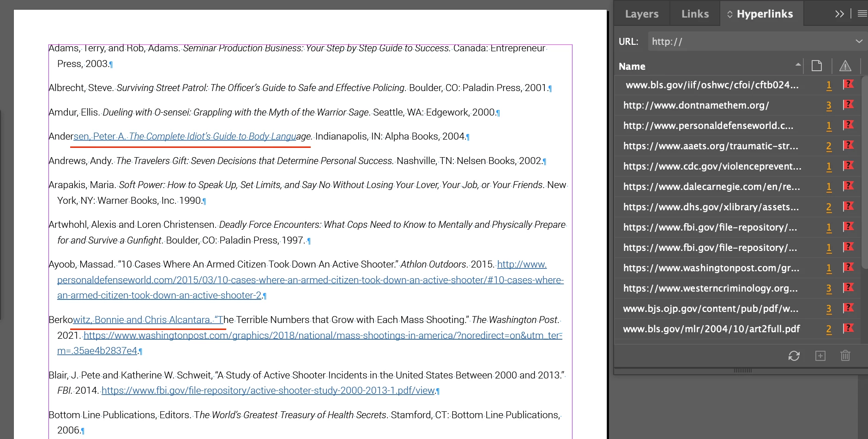
Task: Toggle sort direction arrow next to Name
Action: pos(798,65)
